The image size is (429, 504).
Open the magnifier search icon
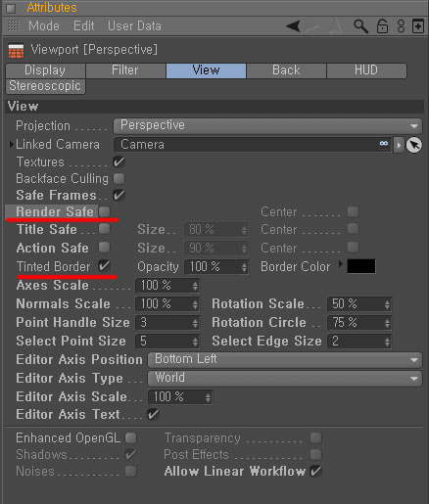[x=360, y=26]
